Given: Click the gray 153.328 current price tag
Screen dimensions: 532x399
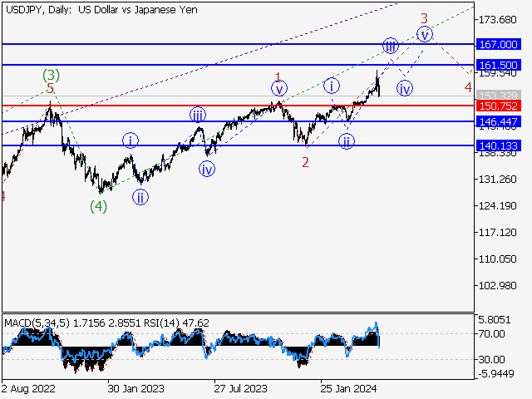Looking at the screenshot, I should (x=498, y=96).
